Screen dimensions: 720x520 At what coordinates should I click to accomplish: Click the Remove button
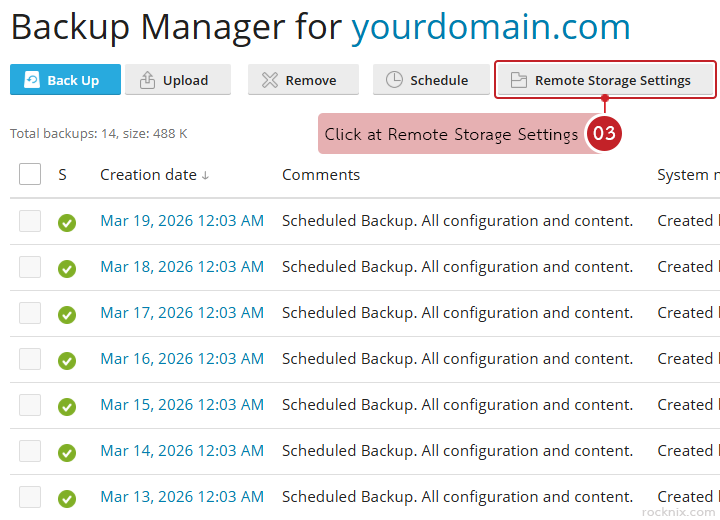(300, 80)
